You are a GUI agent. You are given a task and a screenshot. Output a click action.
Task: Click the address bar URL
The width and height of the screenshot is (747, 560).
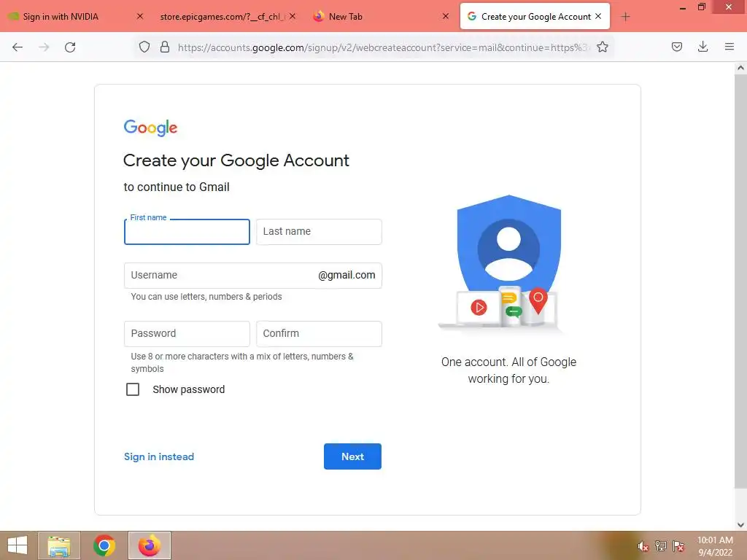click(382, 47)
